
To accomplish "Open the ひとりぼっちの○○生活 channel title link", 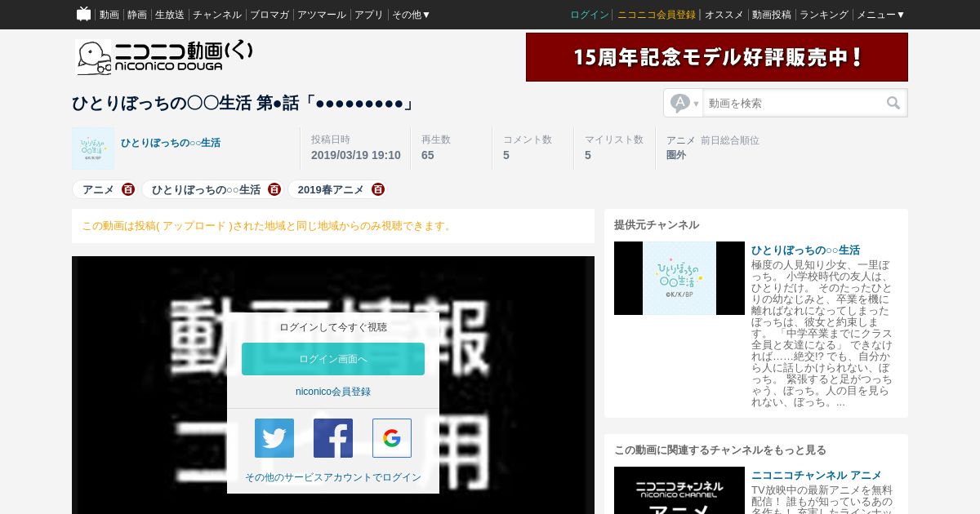I will [805, 250].
